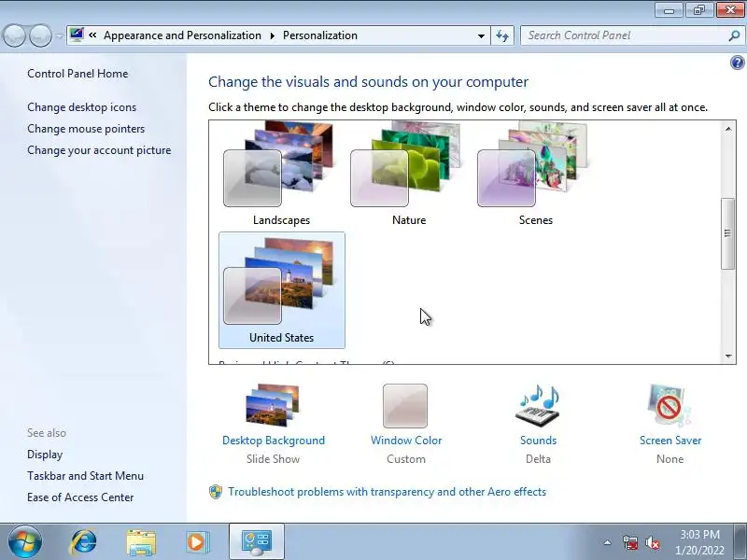
Task: Click the Control Panel icon in address bar
Action: point(77,35)
